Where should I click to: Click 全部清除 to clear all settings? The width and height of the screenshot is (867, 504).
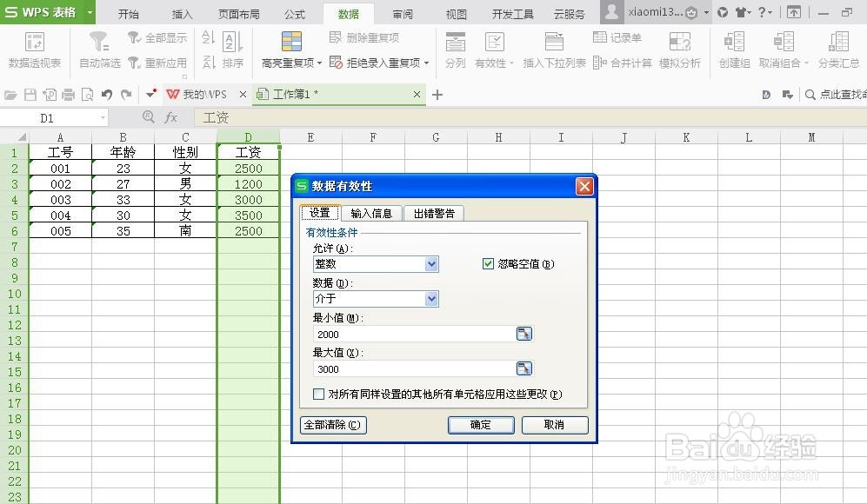tap(333, 425)
